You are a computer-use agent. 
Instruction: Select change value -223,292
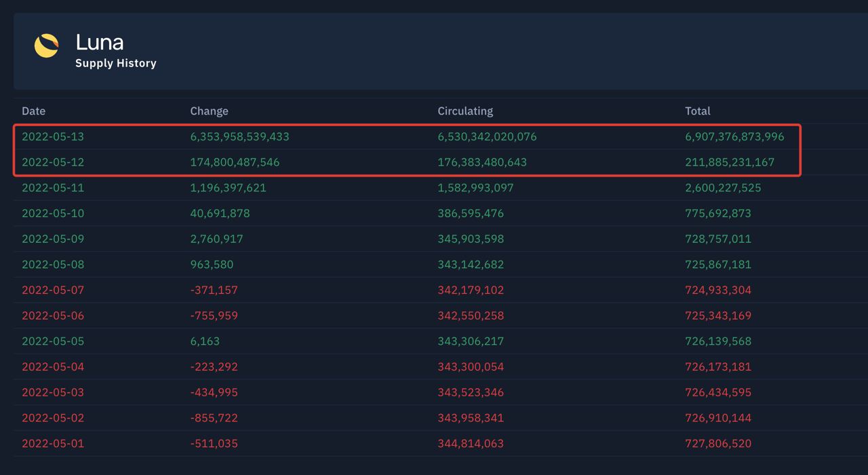(x=214, y=366)
